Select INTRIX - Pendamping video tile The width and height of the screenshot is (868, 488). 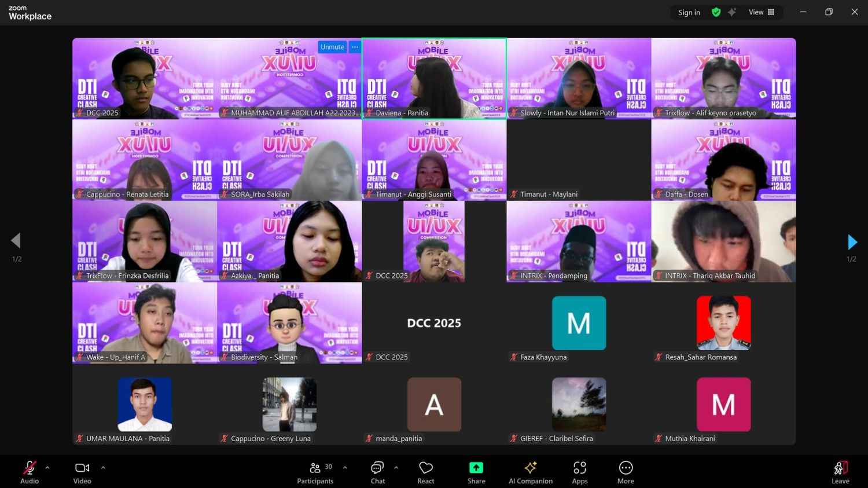579,241
